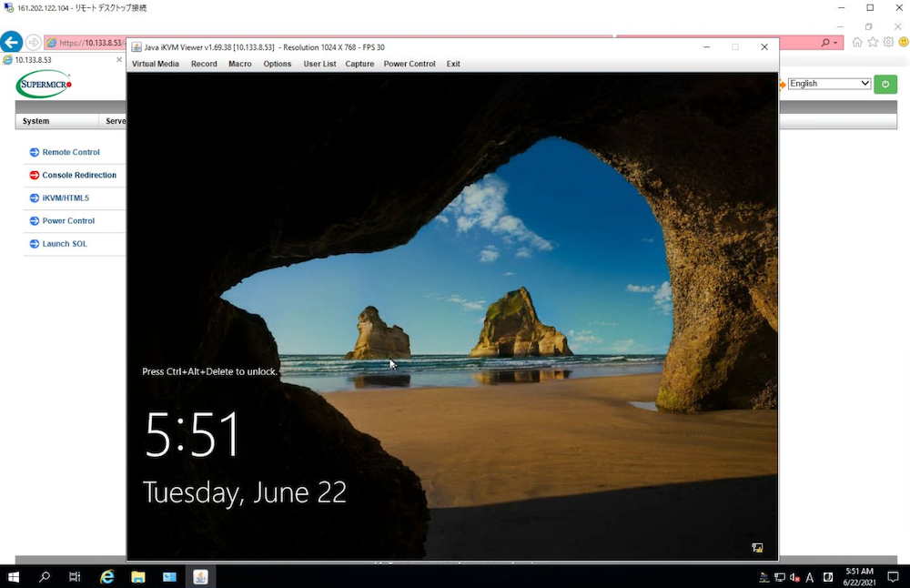This screenshot has width=910, height=588.
Task: Click the browser back arrow button
Action: point(12,42)
